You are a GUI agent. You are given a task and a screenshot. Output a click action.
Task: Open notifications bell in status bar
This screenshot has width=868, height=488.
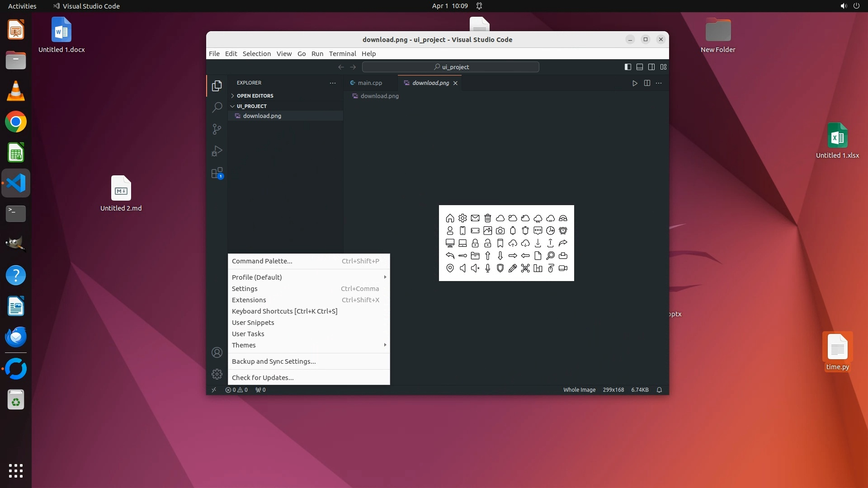coord(659,390)
